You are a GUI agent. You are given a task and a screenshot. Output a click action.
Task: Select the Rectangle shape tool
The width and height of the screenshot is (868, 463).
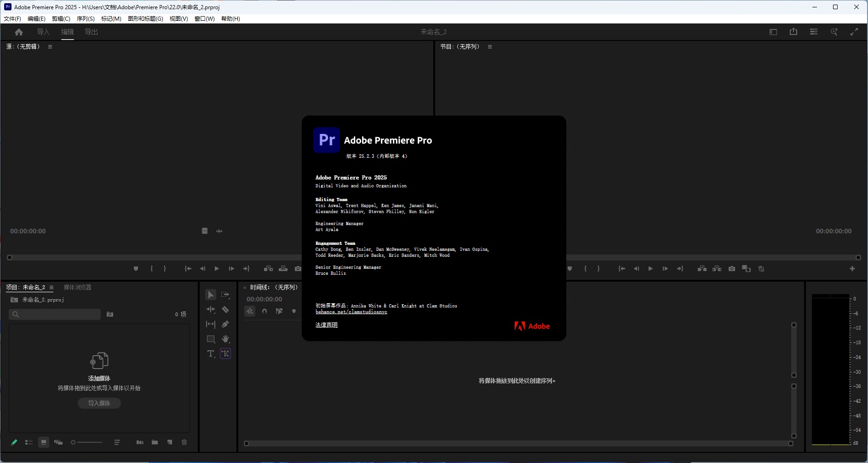pos(211,339)
